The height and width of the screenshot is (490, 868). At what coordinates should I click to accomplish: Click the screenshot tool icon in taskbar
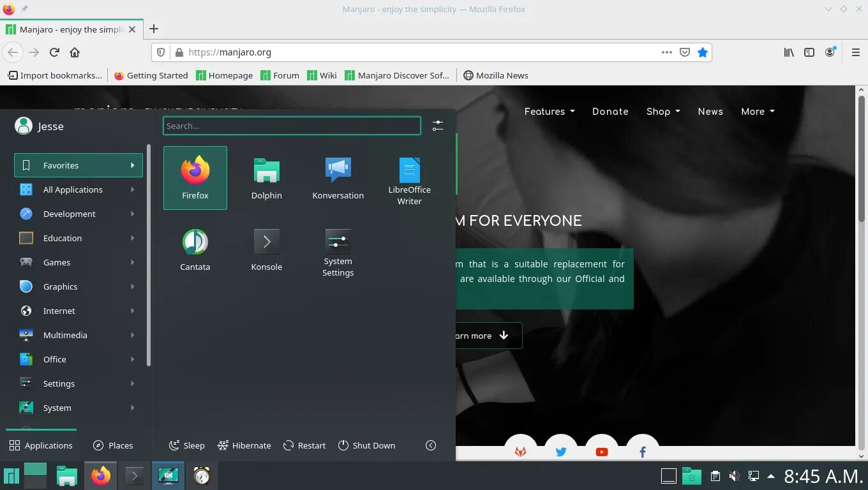(168, 476)
